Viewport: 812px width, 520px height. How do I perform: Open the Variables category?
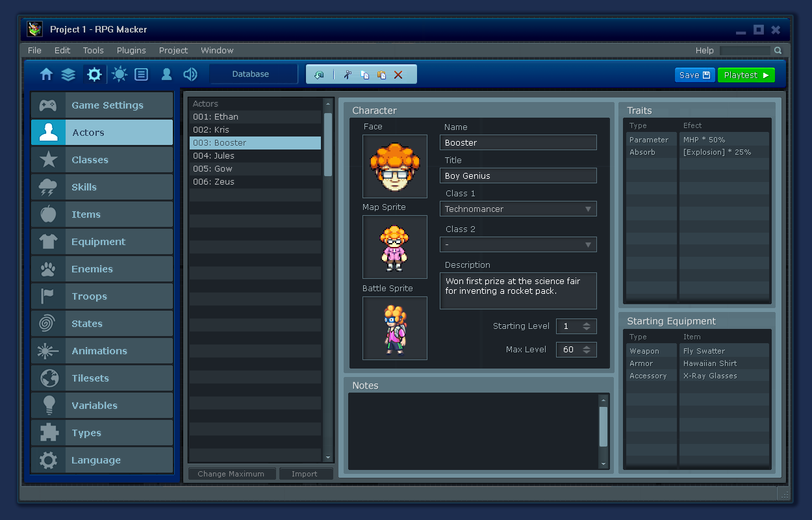(x=102, y=406)
